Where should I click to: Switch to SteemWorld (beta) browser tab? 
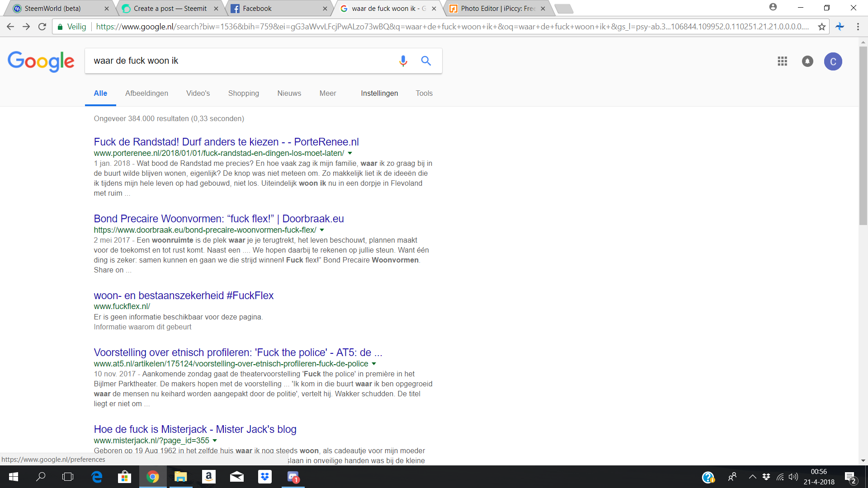point(59,8)
